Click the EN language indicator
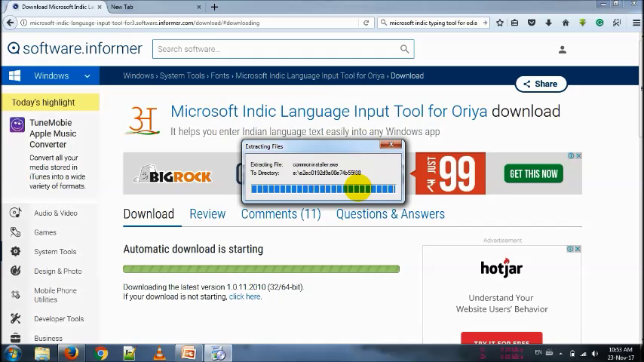 click(538, 352)
